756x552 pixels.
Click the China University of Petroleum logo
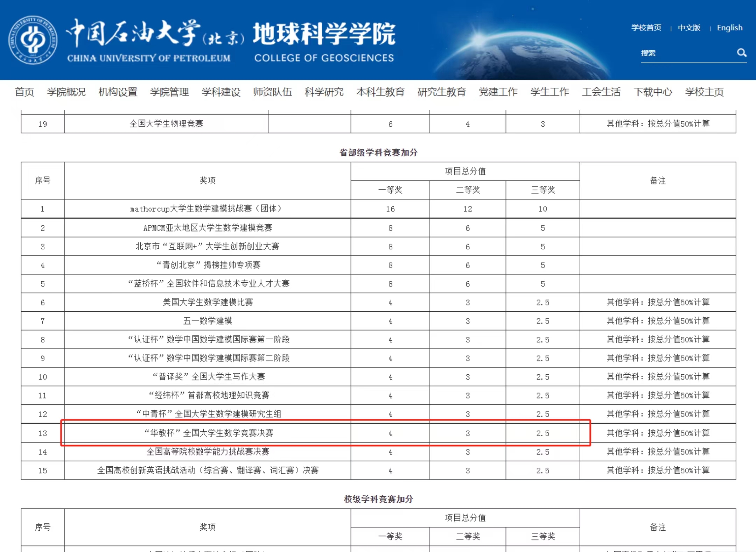click(33, 40)
